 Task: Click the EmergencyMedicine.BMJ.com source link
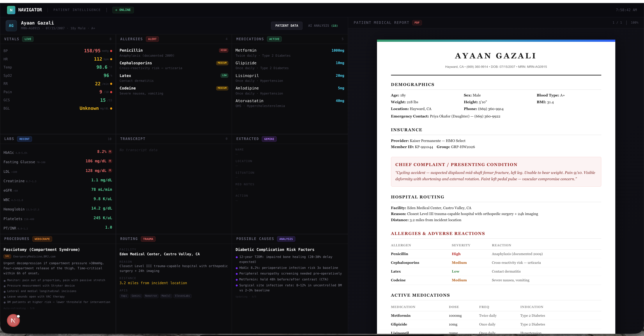tap(34, 256)
